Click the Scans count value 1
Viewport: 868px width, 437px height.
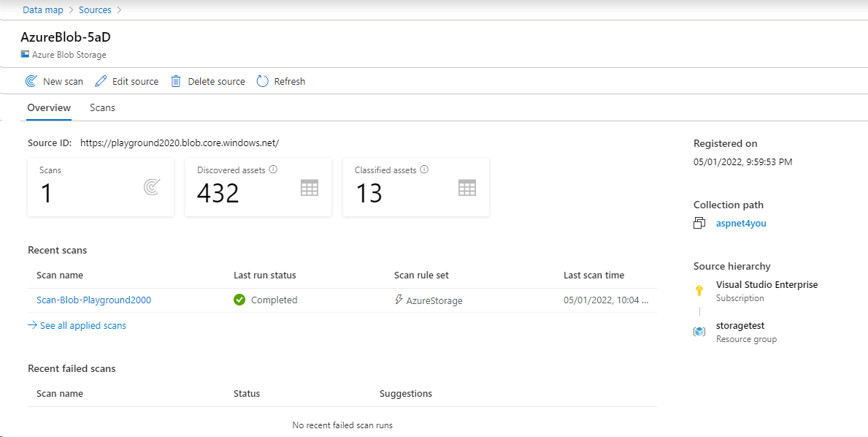[x=47, y=194]
